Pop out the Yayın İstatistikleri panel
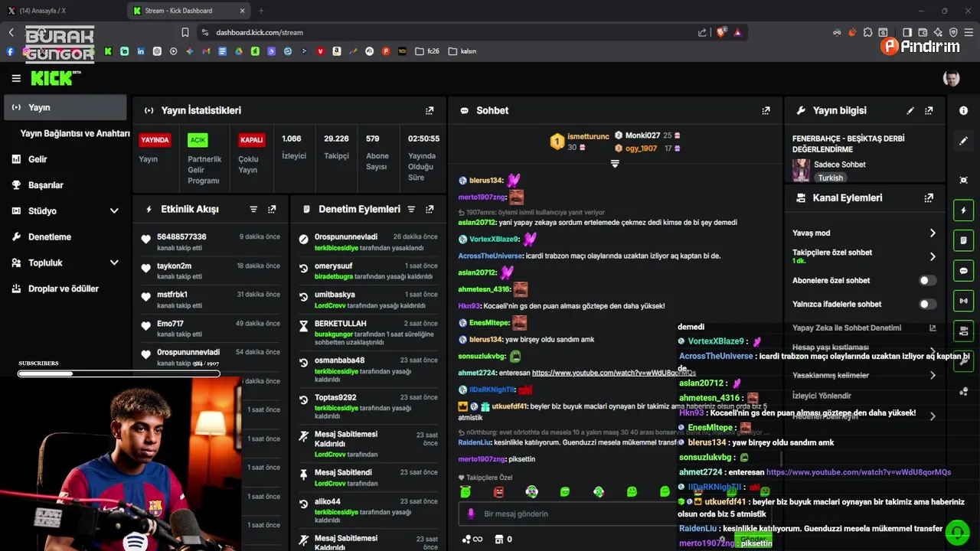 [x=430, y=111]
